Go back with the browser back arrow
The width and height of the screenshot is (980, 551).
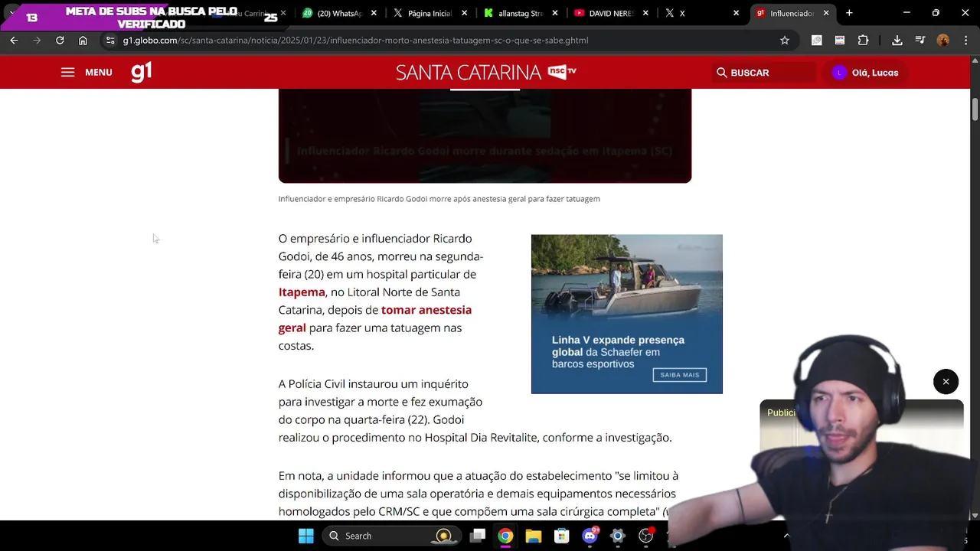(x=14, y=40)
